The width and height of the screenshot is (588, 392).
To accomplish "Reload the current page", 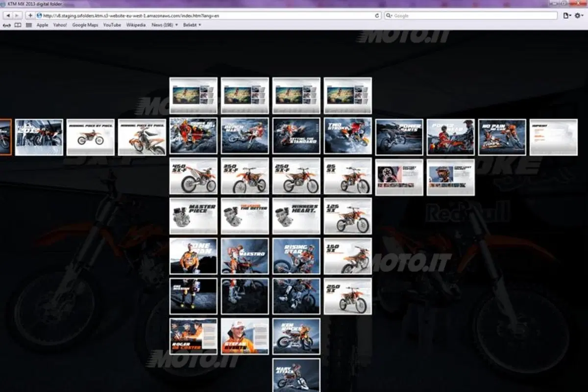I will (x=377, y=16).
